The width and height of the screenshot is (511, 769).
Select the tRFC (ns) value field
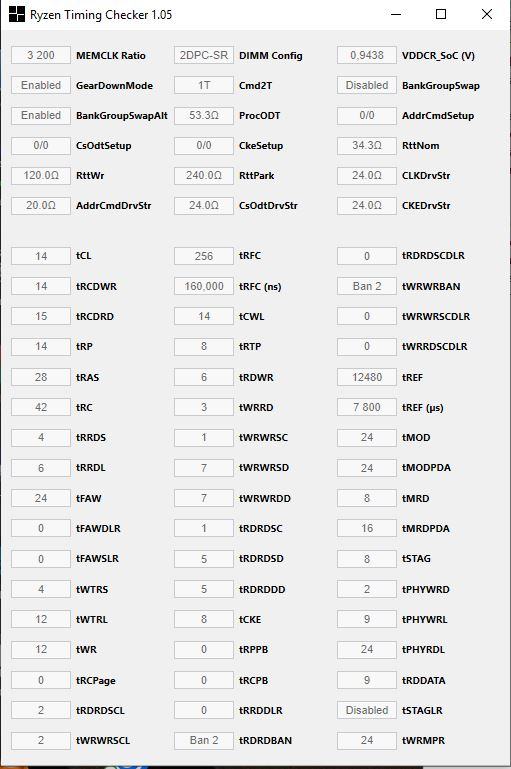tap(204, 286)
